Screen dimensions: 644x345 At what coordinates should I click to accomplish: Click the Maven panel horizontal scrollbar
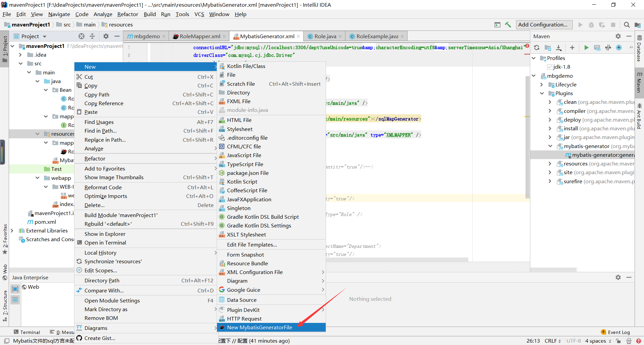click(554, 269)
